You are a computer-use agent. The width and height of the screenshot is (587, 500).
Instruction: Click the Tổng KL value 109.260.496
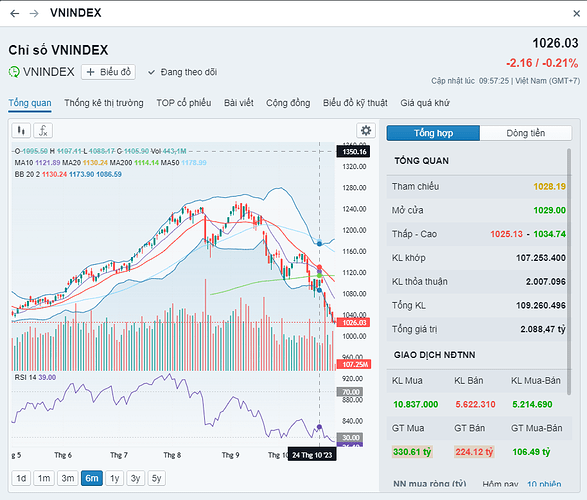point(541,305)
